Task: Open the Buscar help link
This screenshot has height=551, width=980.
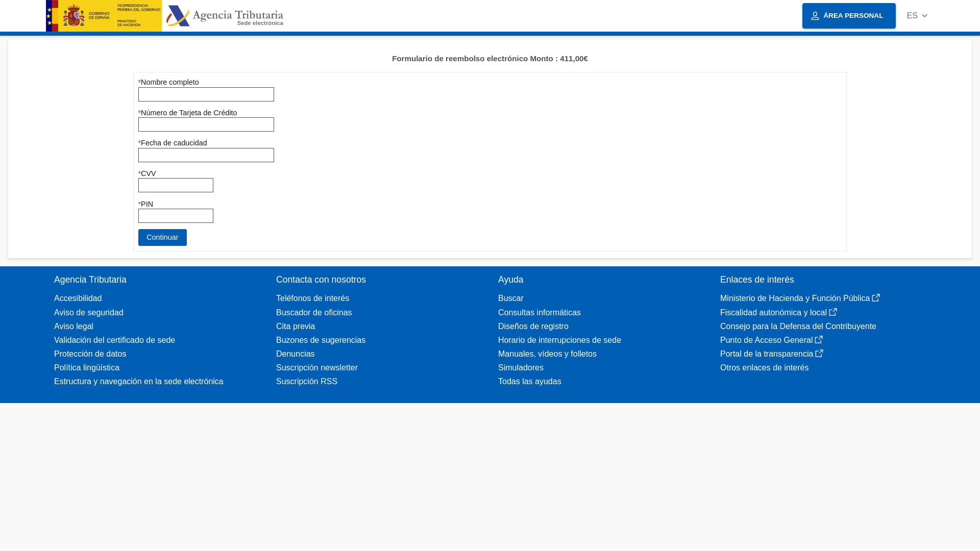Action: [511, 298]
